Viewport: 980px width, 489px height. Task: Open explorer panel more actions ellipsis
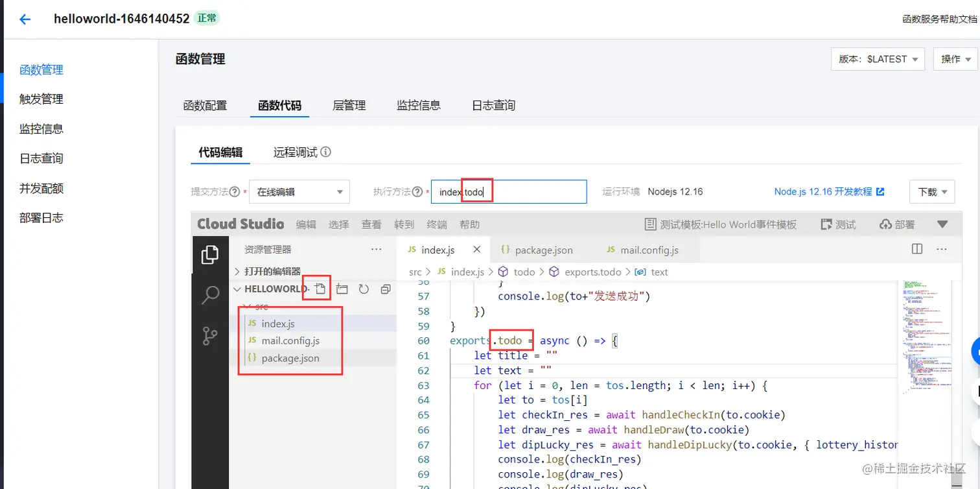tap(376, 249)
